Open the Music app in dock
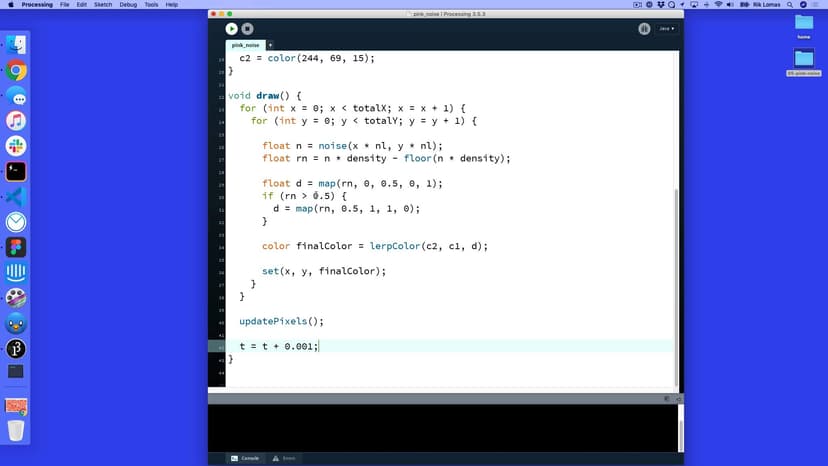Screen dimensions: 828x466 point(16,121)
